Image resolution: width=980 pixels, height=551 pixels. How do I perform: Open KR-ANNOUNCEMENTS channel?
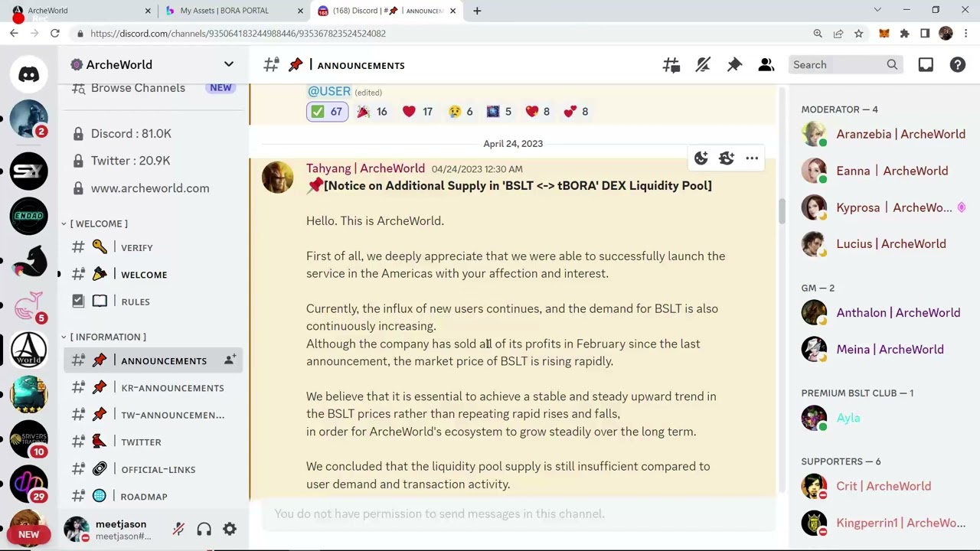click(x=153, y=387)
